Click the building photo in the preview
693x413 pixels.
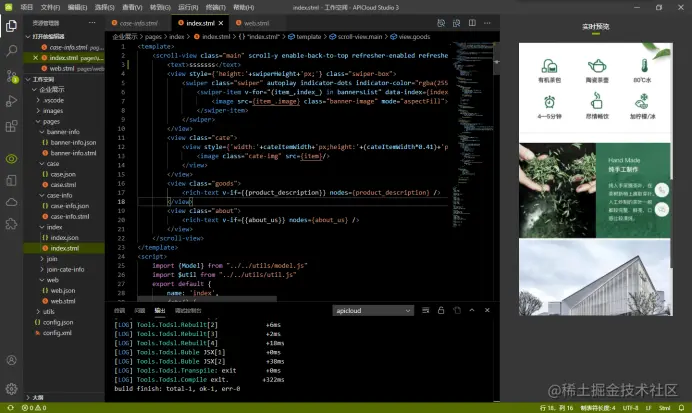point(595,277)
